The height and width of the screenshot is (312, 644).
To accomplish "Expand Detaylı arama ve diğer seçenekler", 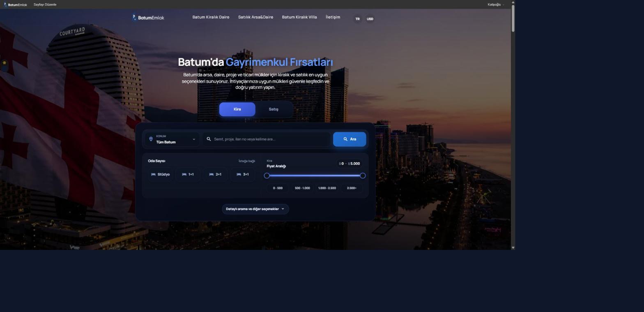I will click(255, 209).
